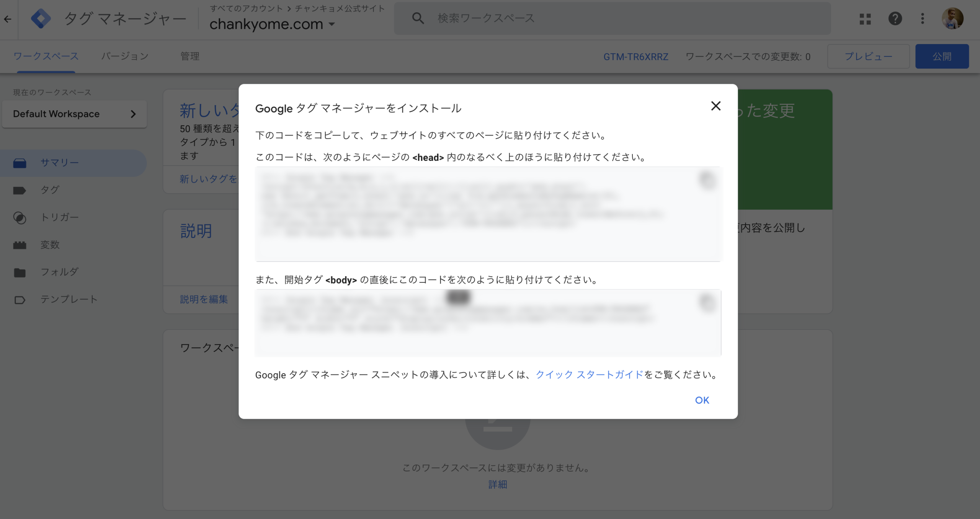The width and height of the screenshot is (980, 519).
Task: Switch to the バージョン tab
Action: (125, 56)
